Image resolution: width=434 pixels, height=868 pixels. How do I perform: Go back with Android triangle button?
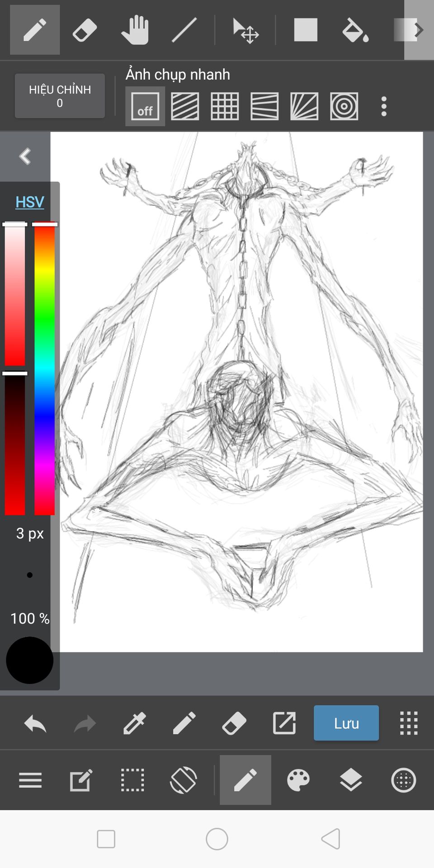click(330, 839)
